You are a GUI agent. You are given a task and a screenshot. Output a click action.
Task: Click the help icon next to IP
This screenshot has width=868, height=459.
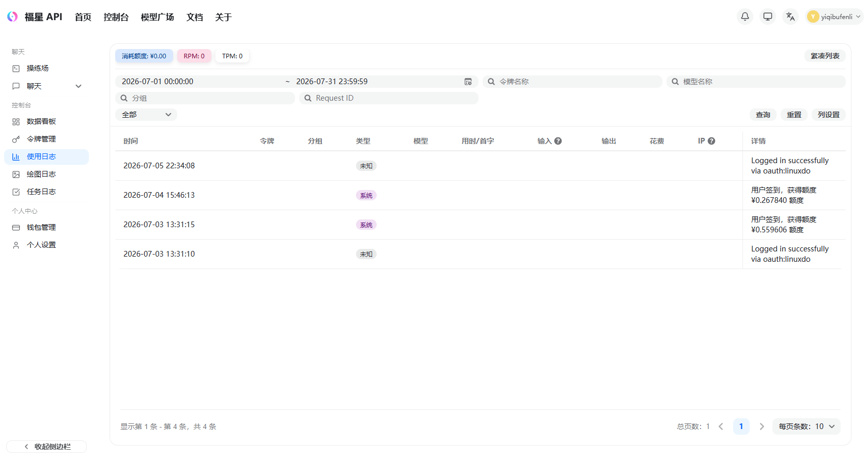pos(711,141)
